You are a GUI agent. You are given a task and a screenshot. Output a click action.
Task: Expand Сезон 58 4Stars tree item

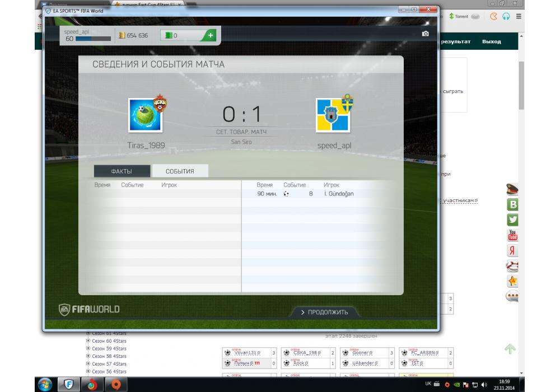[x=88, y=356]
